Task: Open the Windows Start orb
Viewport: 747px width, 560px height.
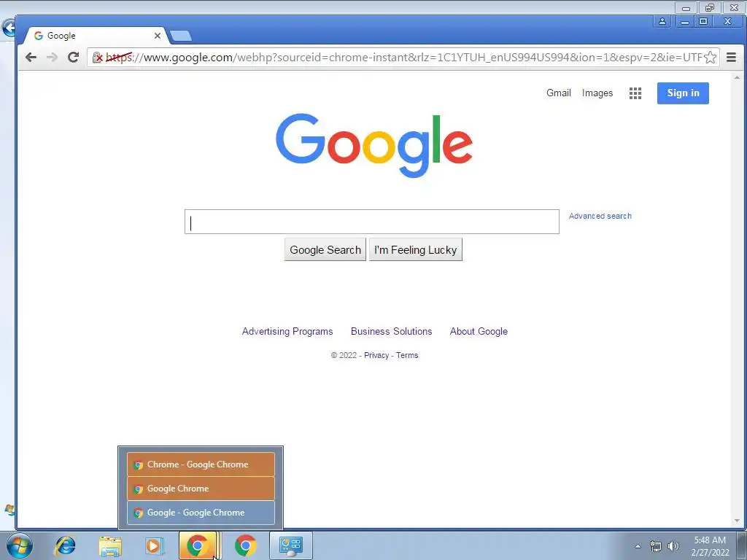Action: pyautogui.click(x=20, y=545)
